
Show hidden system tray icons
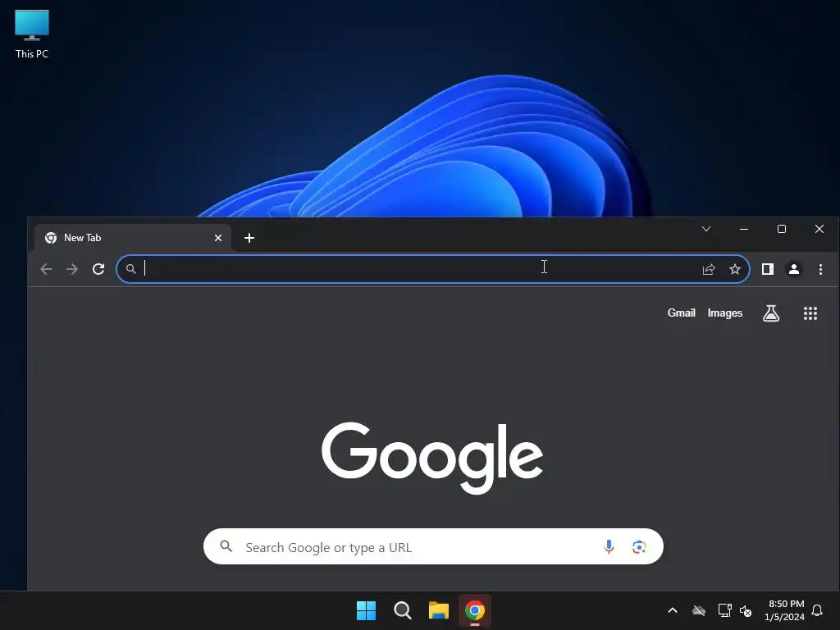click(673, 610)
